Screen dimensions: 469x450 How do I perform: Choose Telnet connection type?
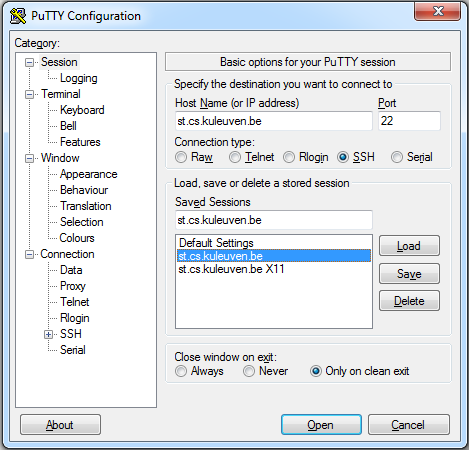pyautogui.click(x=235, y=157)
